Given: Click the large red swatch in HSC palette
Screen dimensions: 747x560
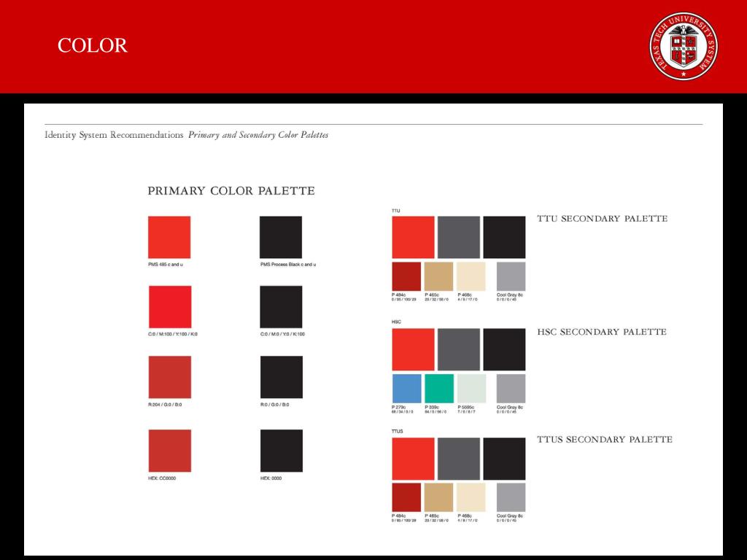Looking at the screenshot, I should point(413,349).
